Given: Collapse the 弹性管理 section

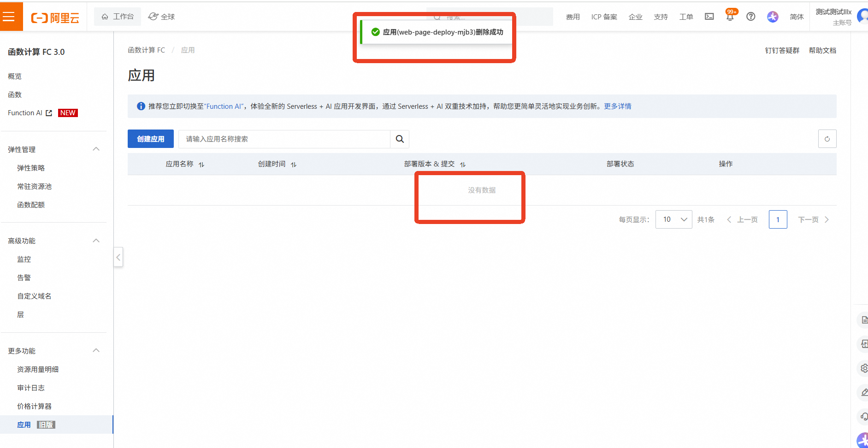Looking at the screenshot, I should point(96,149).
